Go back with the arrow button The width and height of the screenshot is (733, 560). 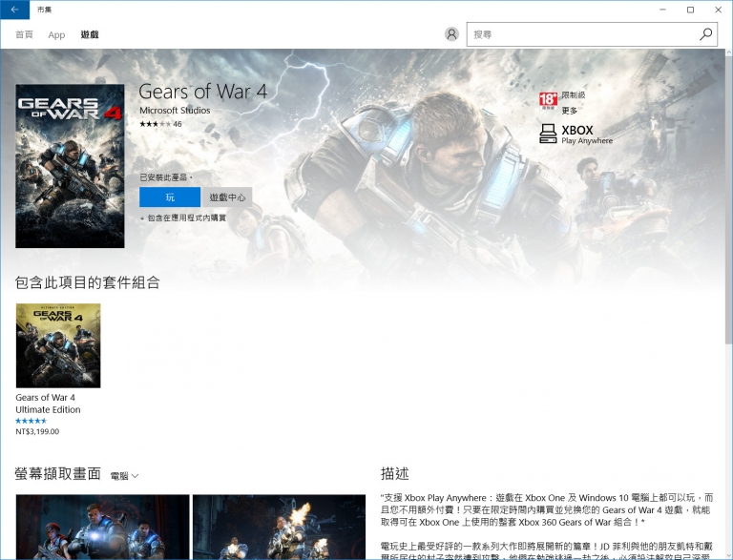pyautogui.click(x=14, y=10)
